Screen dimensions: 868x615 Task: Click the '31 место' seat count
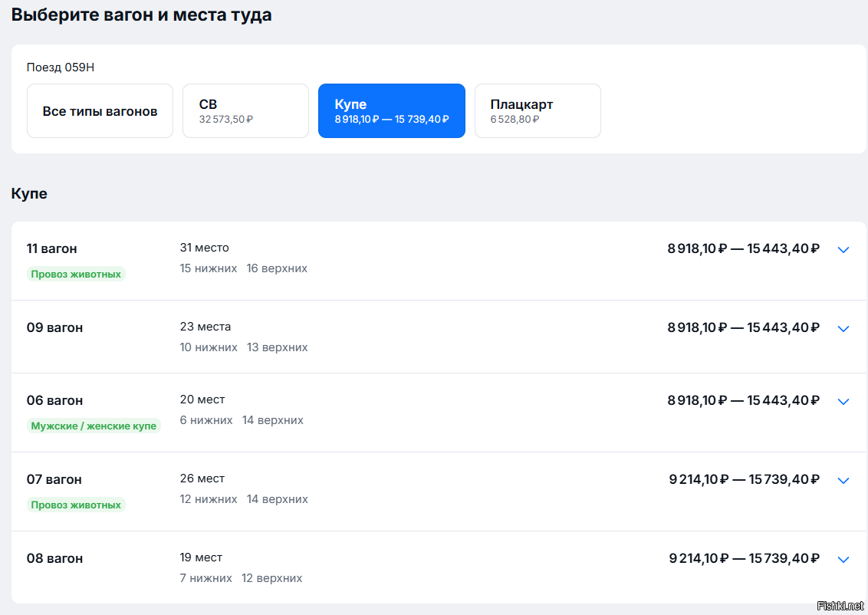tap(204, 248)
